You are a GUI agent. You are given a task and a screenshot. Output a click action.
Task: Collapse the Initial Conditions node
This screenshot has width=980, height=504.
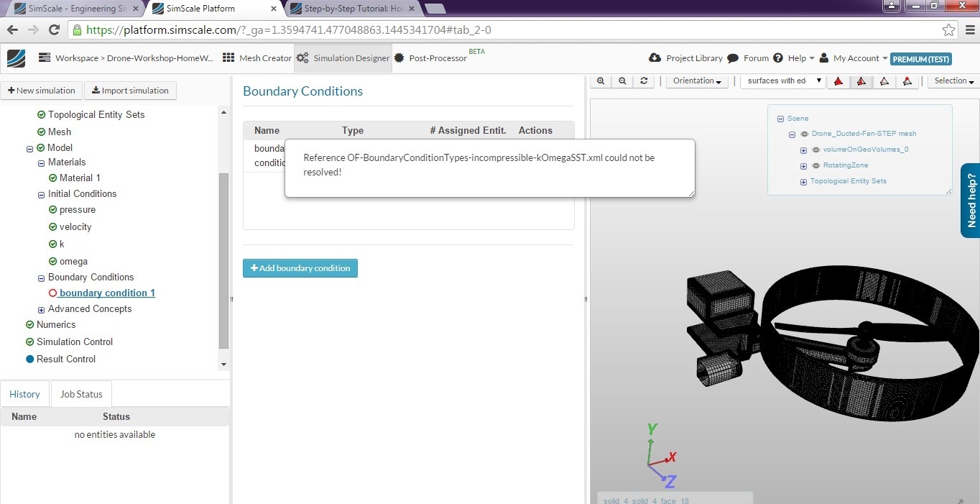(41, 195)
